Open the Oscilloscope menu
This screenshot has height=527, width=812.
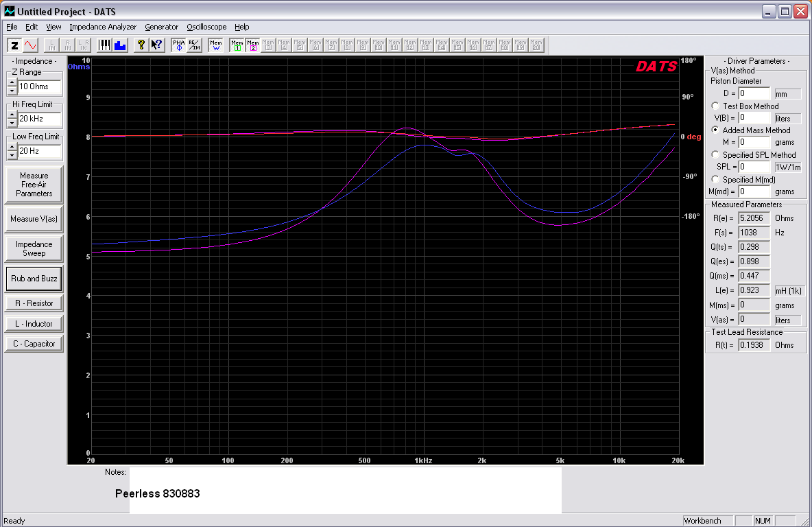pos(206,27)
